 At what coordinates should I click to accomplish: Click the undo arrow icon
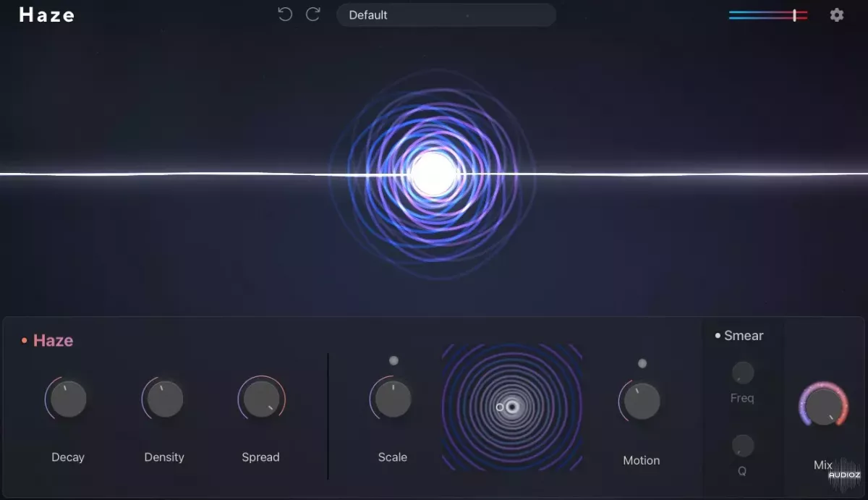point(285,14)
